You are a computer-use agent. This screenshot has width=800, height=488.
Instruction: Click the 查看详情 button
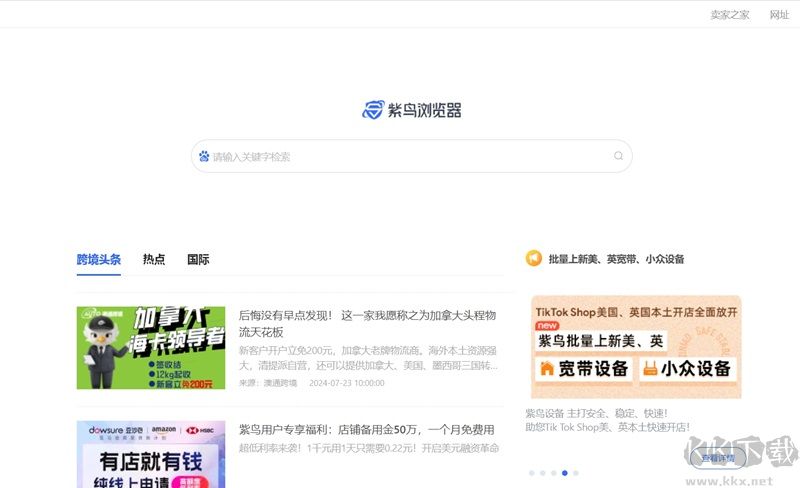718,458
